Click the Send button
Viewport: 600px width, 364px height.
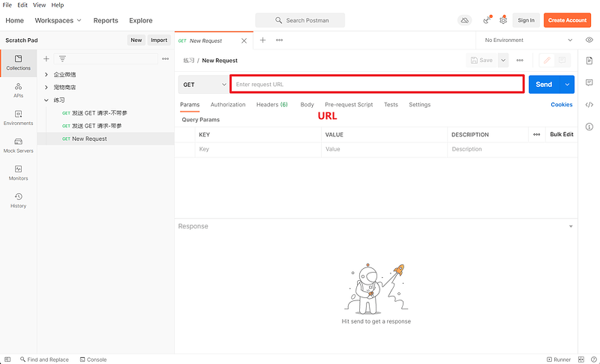544,85
